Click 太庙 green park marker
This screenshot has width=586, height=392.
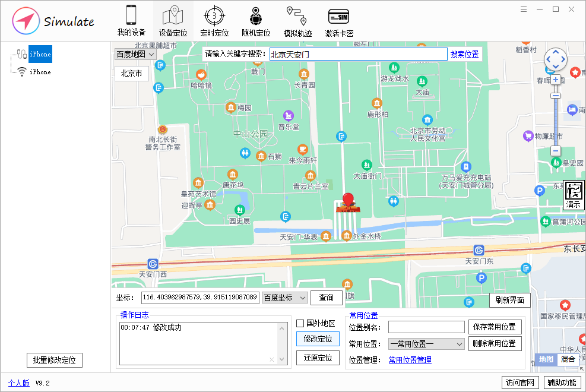tap(422, 81)
